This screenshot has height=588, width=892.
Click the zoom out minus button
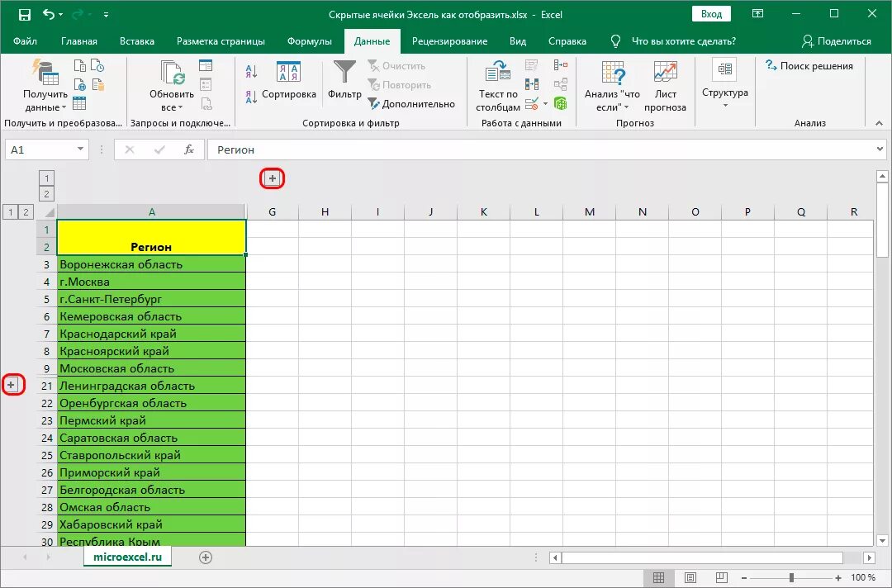[x=744, y=578]
